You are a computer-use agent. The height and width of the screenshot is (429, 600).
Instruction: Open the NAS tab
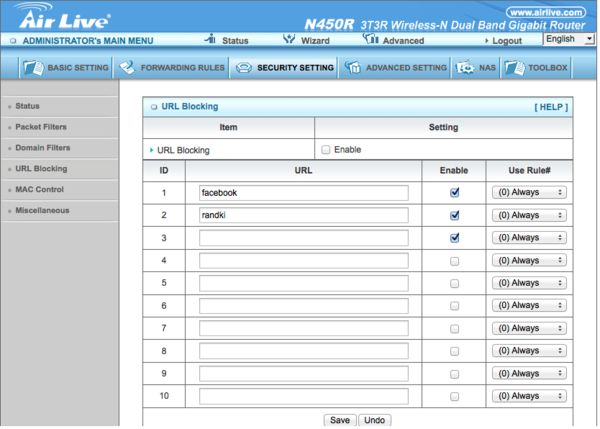pos(476,68)
